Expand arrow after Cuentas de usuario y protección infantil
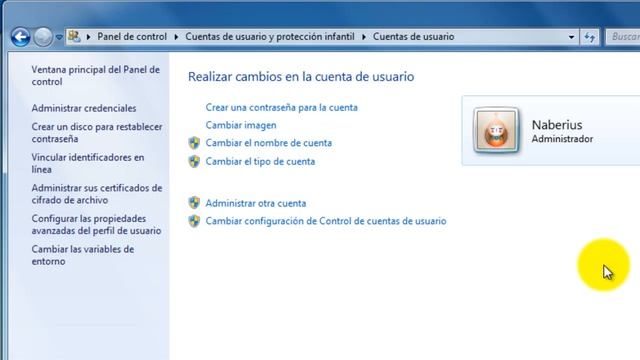Image resolution: width=640 pixels, height=360 pixels. pyautogui.click(x=364, y=37)
